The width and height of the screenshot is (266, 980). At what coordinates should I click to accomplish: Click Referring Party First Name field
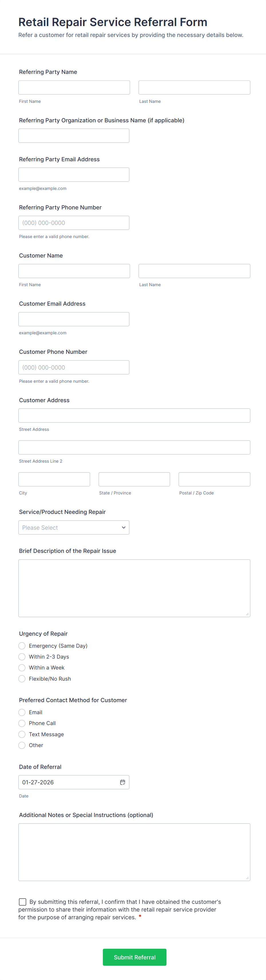pos(74,87)
